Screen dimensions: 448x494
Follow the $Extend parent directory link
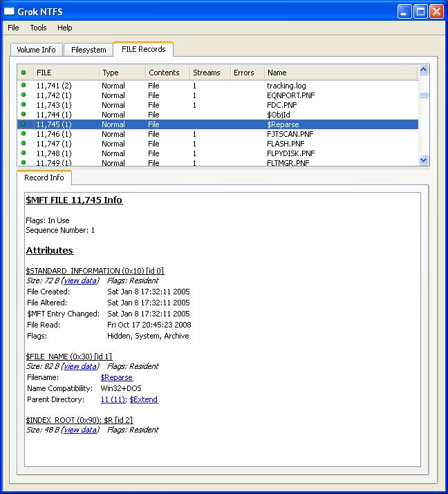[x=143, y=399]
